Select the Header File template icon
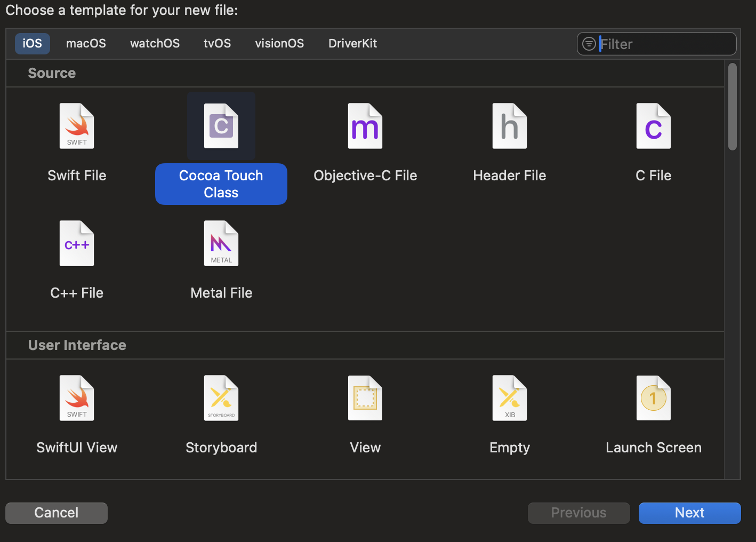The image size is (756, 542). pos(510,126)
